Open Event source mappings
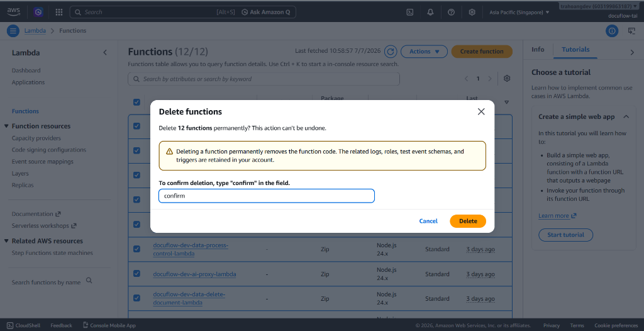The image size is (644, 331). (x=43, y=162)
